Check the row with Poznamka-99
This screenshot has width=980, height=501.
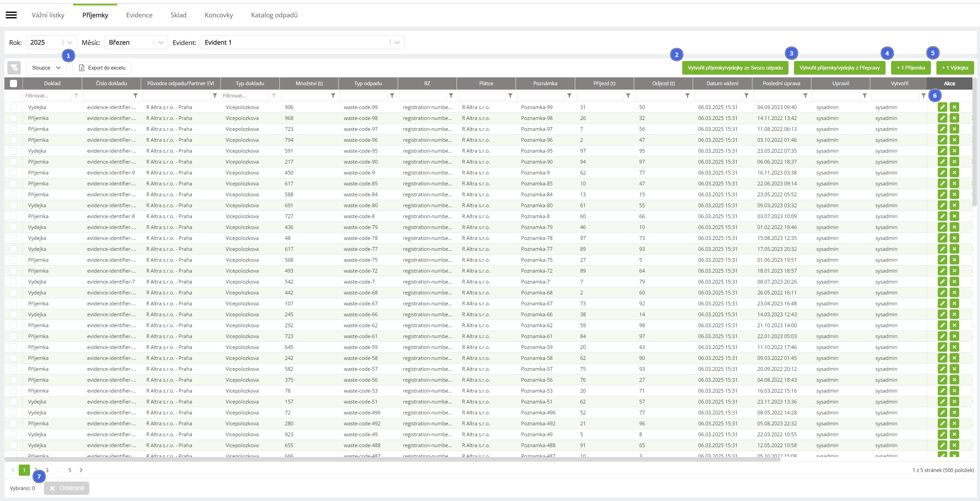point(13,107)
